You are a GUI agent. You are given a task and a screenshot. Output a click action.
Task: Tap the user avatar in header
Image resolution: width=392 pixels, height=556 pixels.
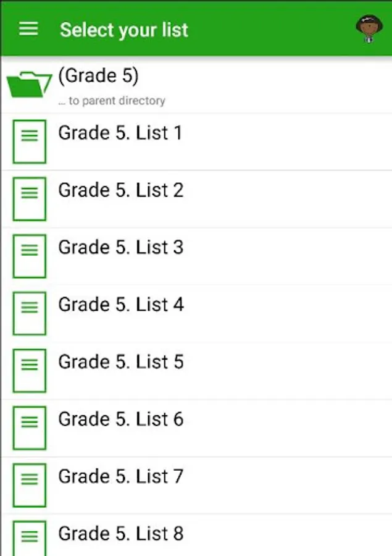click(x=369, y=28)
